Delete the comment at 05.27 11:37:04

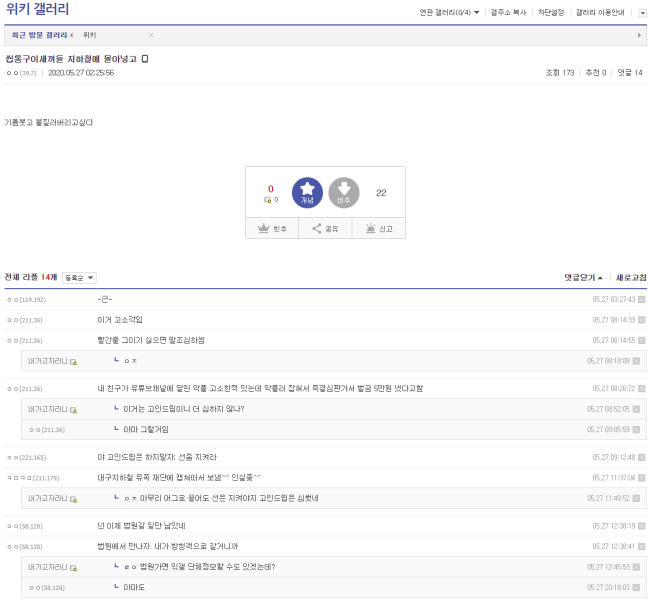click(x=642, y=478)
